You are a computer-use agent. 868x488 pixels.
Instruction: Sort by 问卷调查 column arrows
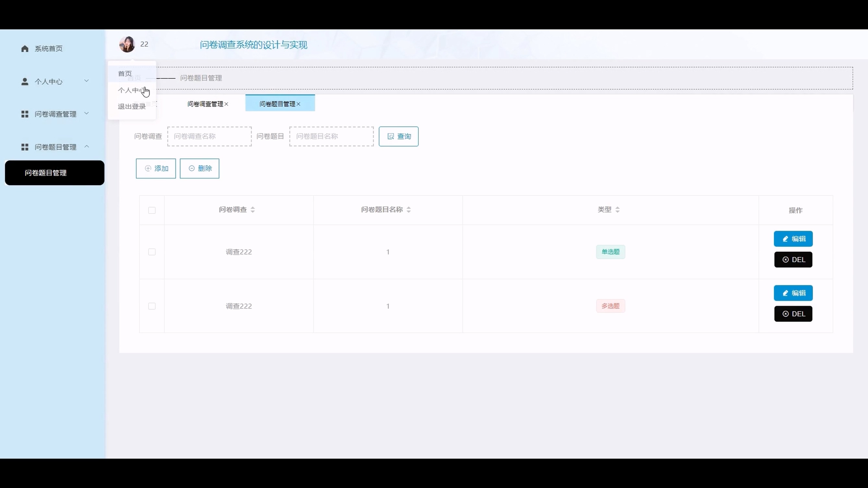253,210
